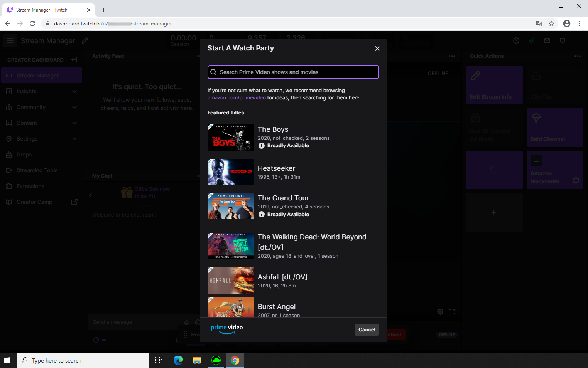Edit layout with the pencil icon
The width and height of the screenshot is (588, 368).
[x=85, y=40]
